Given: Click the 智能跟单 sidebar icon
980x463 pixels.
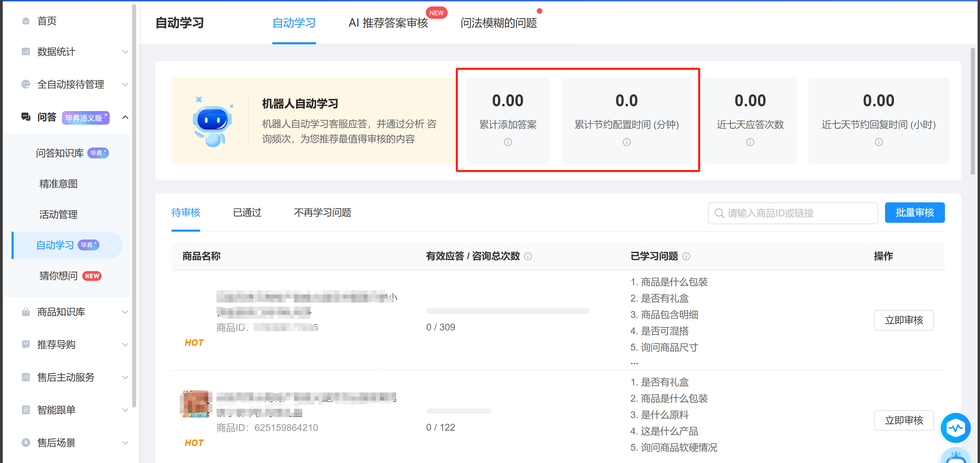Looking at the screenshot, I should pos(26,410).
